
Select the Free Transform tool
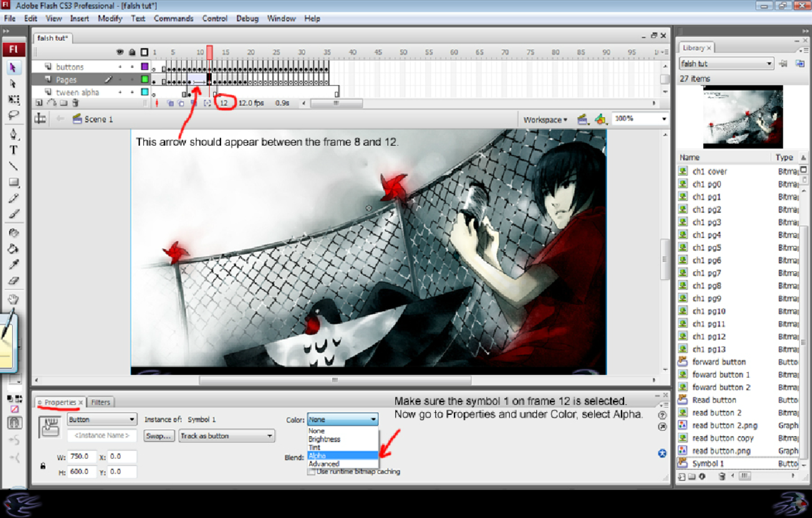13,99
